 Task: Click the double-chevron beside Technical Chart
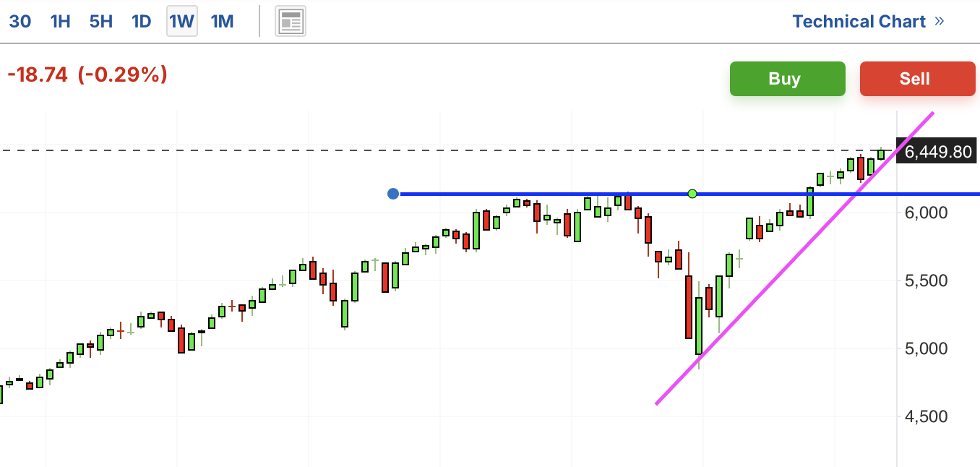(x=940, y=21)
